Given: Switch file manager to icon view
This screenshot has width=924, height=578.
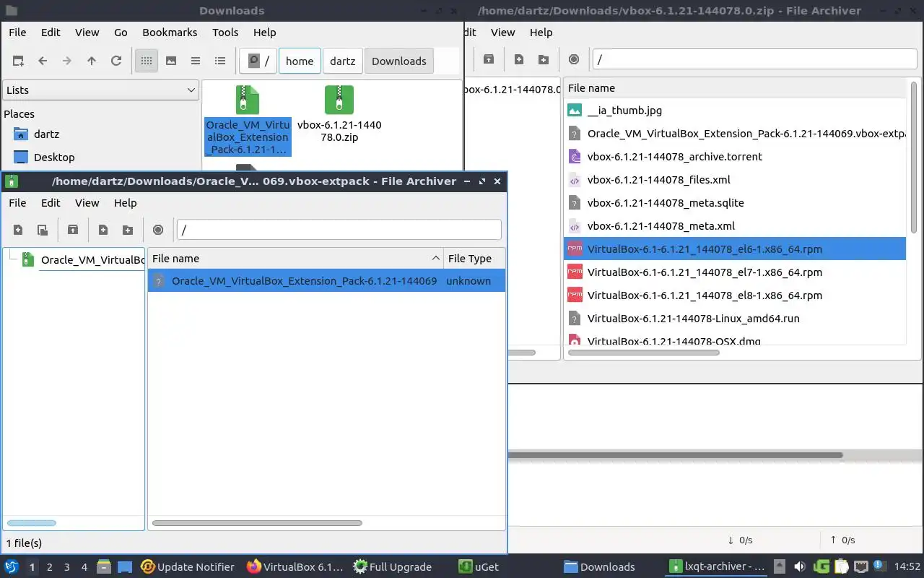Looking at the screenshot, I should 147,61.
